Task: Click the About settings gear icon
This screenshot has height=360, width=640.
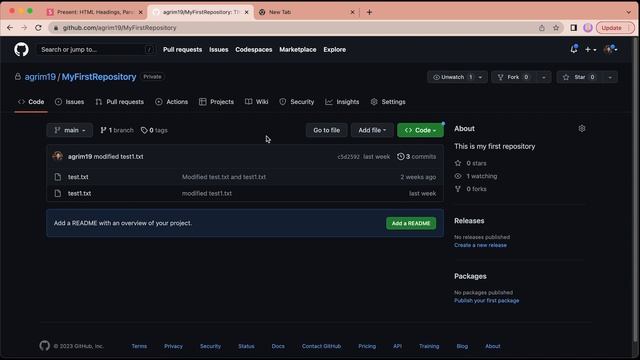Action: (x=582, y=129)
